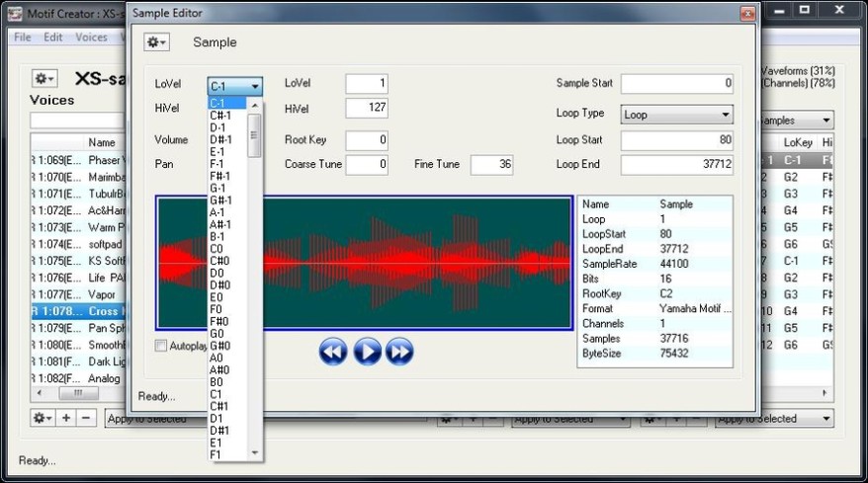Fast-forward the sample playback
Image resolution: width=868 pixels, height=483 pixels.
(399, 352)
